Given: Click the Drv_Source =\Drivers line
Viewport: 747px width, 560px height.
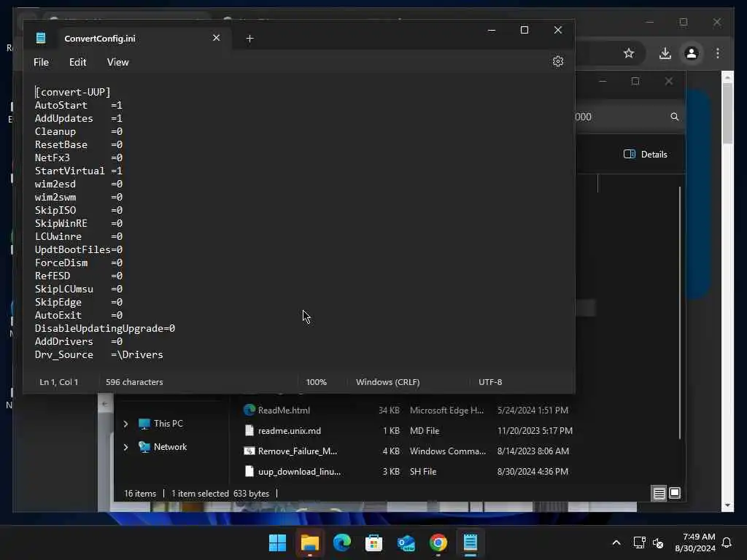Looking at the screenshot, I should pos(99,355).
